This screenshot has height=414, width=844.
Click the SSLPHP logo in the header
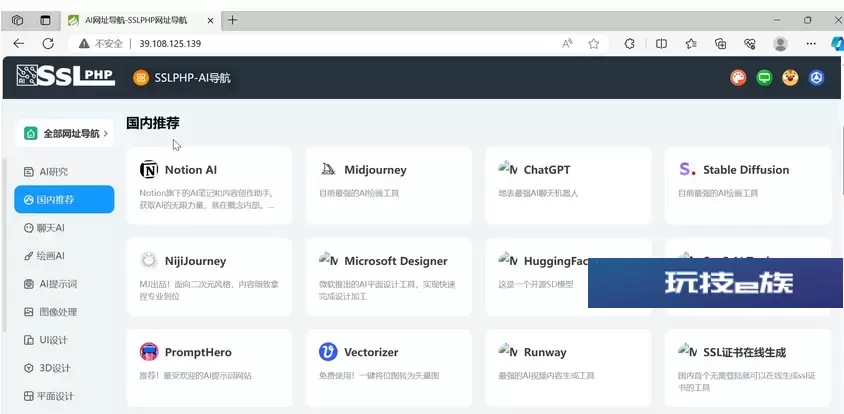click(66, 76)
